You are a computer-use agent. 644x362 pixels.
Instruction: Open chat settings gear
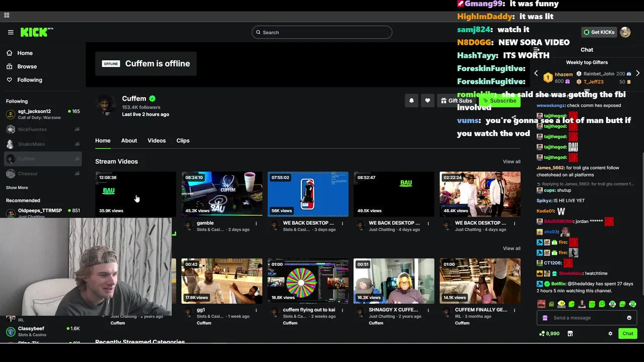pos(610,333)
